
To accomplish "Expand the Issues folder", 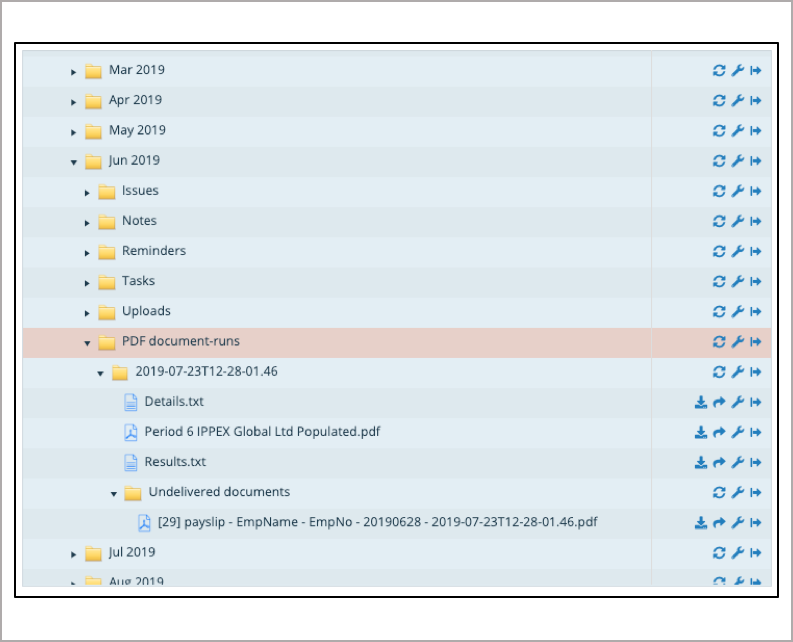I will (87, 192).
